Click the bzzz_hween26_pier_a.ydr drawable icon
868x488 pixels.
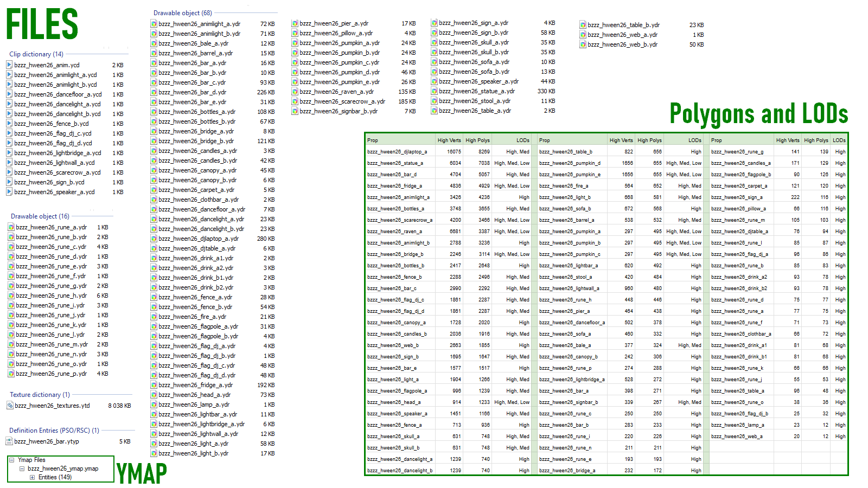pyautogui.click(x=295, y=23)
